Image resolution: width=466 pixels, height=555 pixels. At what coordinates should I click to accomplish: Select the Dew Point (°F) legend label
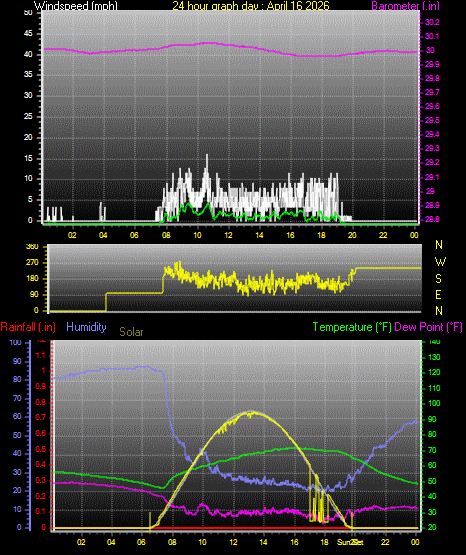(428, 327)
